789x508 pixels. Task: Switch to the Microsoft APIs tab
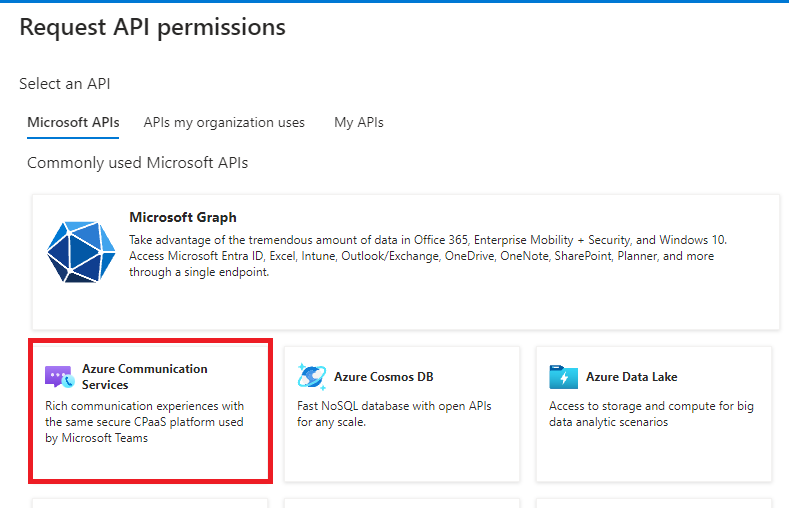pyautogui.click(x=73, y=122)
